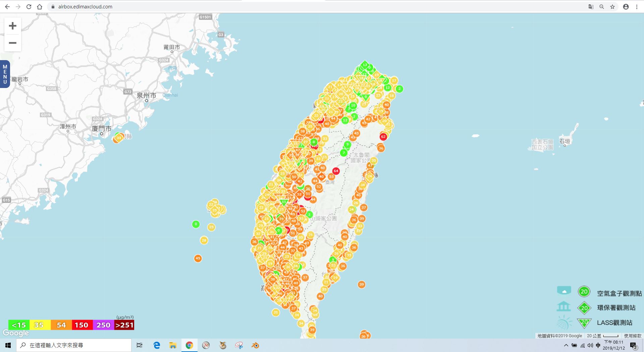Image resolution: width=644 pixels, height=352 pixels.
Task: Zoom out the map with the minus button
Action: click(13, 43)
